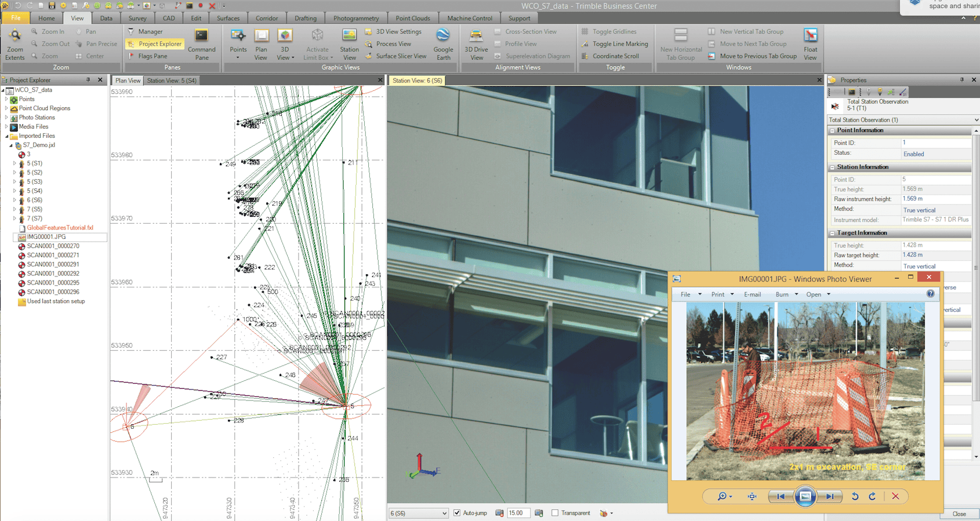Viewport: 980px width, 521px height.
Task: Click the Coordinate Scroll tool
Action: click(x=610, y=56)
